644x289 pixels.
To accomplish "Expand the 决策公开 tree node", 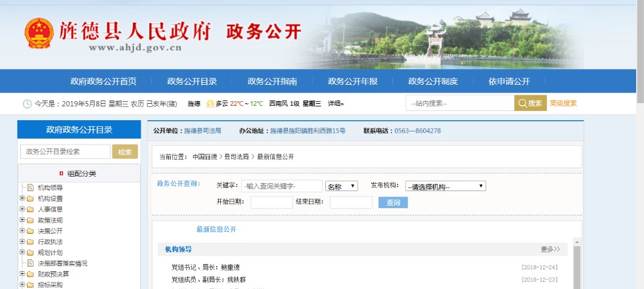I will click(x=22, y=231).
